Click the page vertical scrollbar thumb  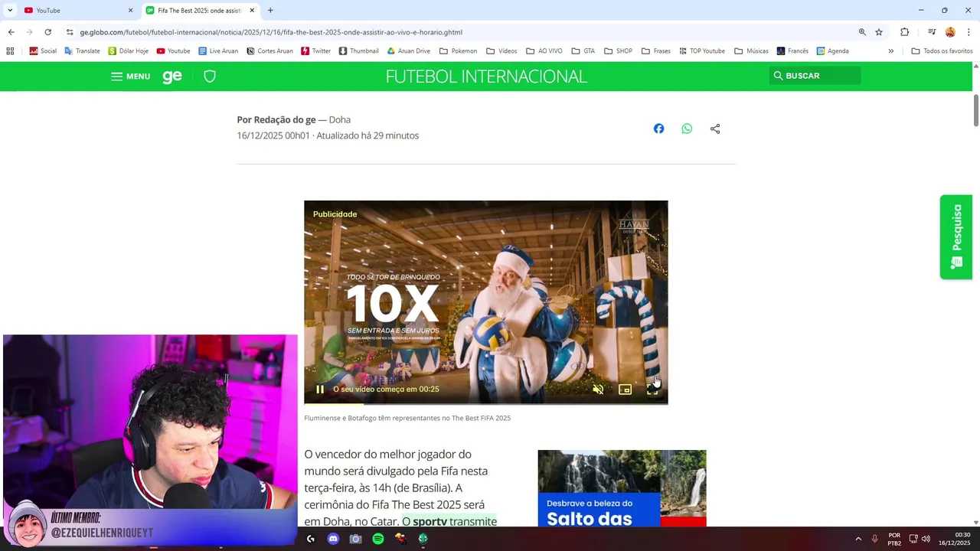click(x=976, y=111)
